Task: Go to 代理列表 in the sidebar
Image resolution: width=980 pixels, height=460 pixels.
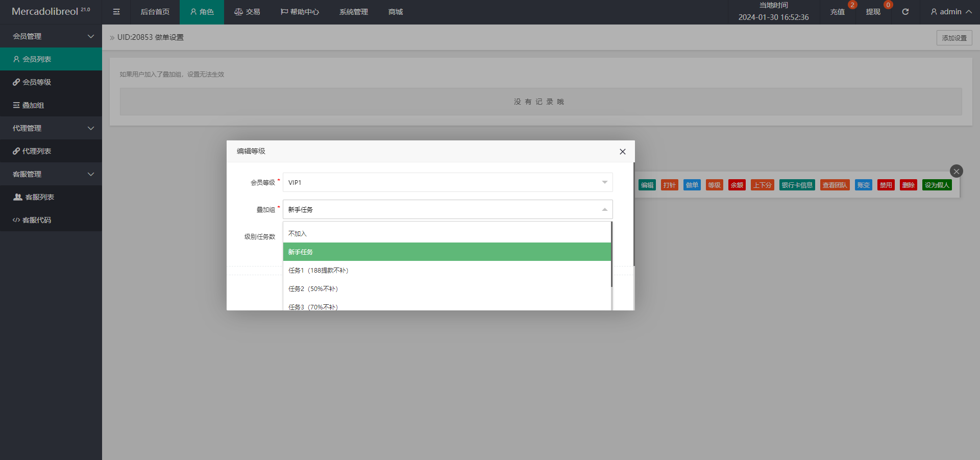Action: pyautogui.click(x=51, y=151)
